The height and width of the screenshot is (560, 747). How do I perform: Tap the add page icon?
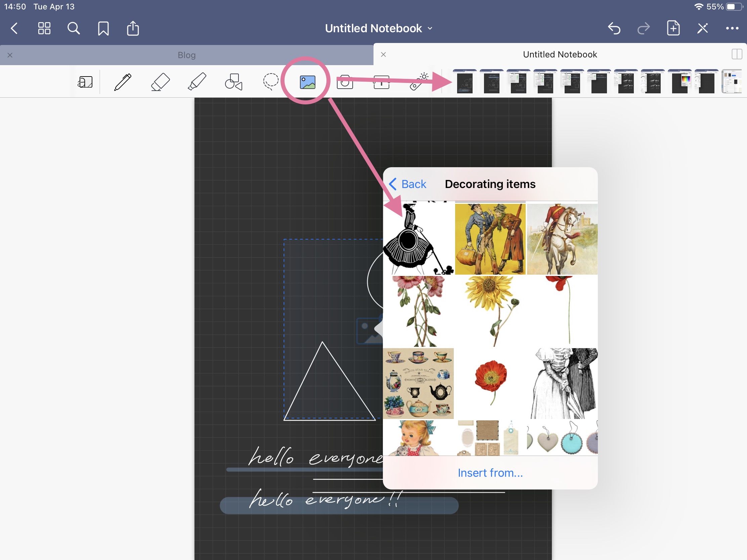click(x=673, y=28)
